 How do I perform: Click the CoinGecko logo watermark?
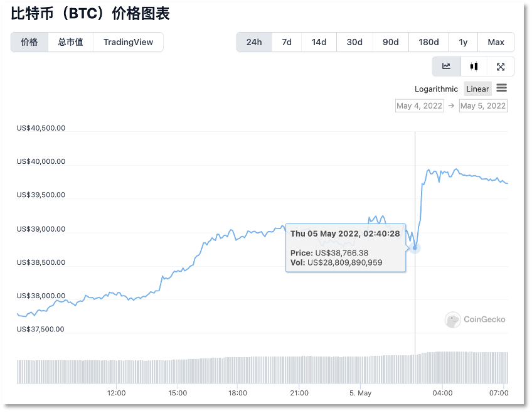pyautogui.click(x=475, y=319)
